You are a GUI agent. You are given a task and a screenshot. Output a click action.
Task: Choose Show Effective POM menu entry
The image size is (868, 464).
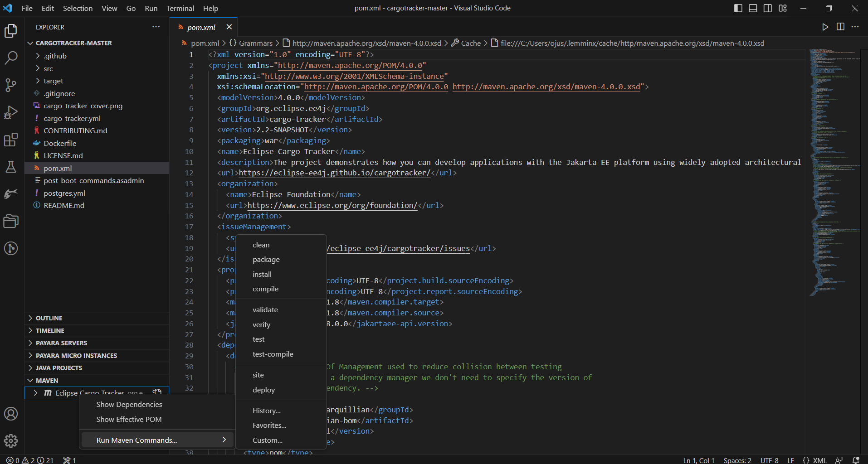coord(129,420)
